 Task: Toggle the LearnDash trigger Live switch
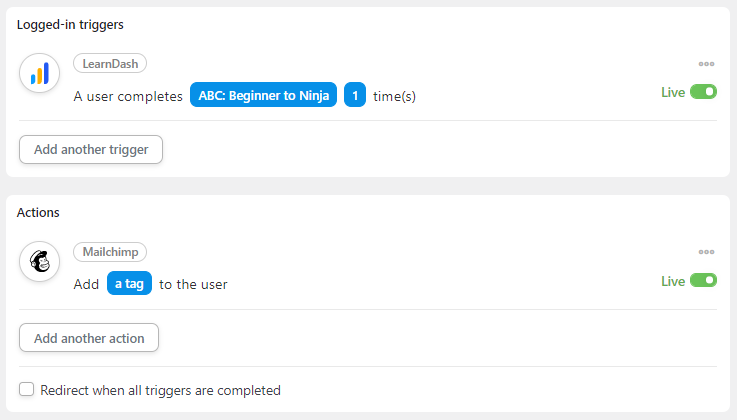point(703,92)
